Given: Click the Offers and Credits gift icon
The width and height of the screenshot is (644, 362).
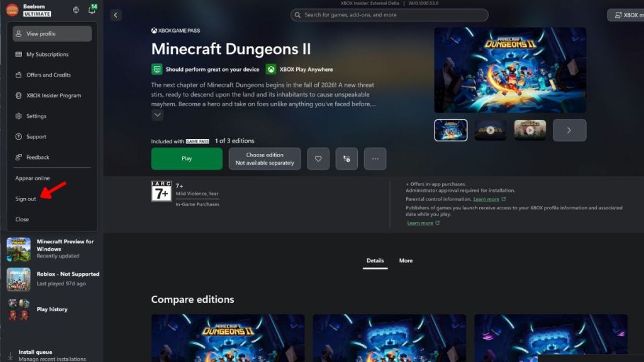Looking at the screenshot, I should point(18,75).
